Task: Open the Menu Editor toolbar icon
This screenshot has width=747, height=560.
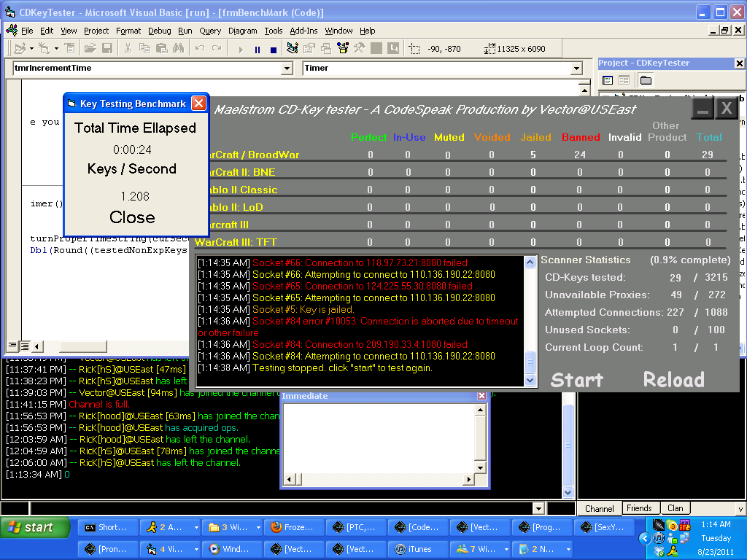Action: coord(69,49)
